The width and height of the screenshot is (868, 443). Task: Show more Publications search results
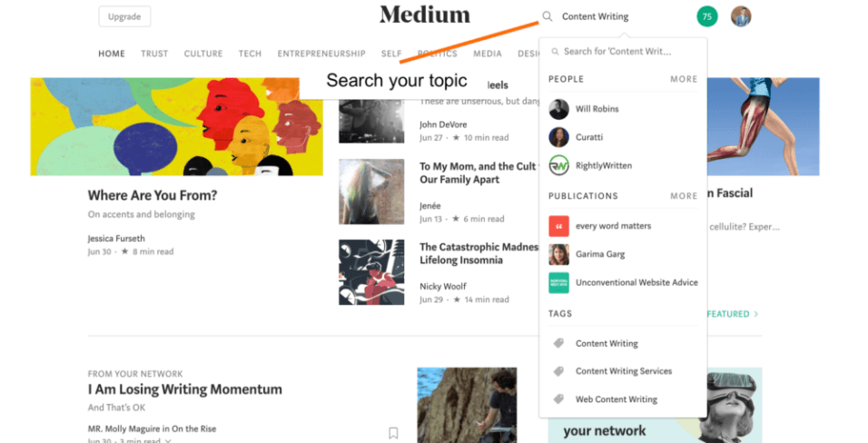(x=684, y=196)
